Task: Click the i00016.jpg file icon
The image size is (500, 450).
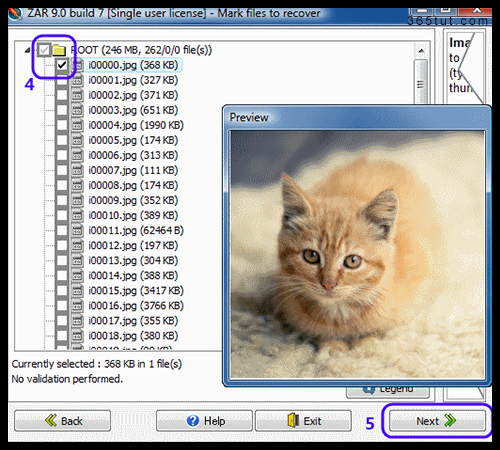Action: coord(77,306)
